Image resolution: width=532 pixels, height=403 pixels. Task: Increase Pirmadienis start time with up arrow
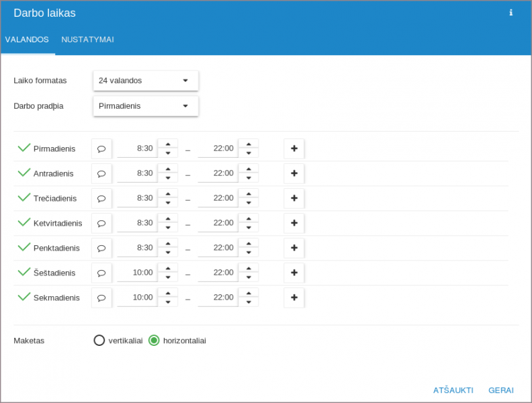click(x=168, y=144)
